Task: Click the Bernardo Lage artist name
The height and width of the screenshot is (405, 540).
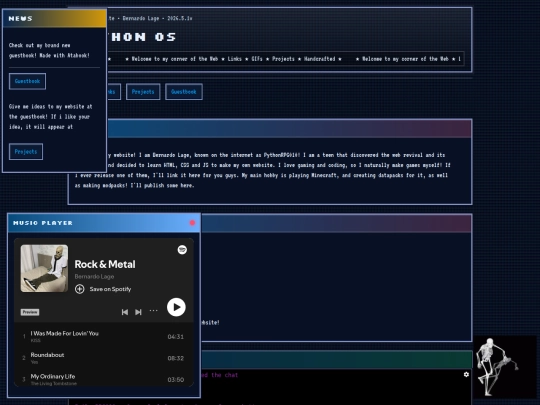Action: point(94,277)
